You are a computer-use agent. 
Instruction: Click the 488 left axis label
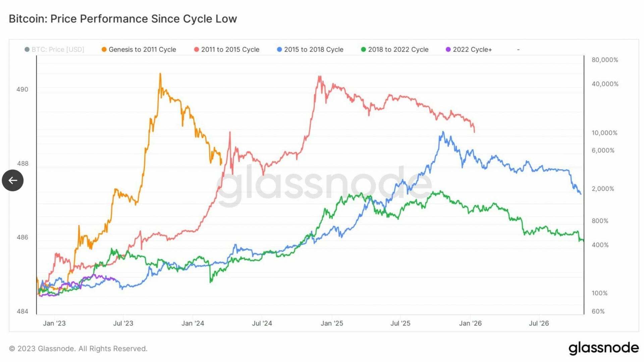coord(23,164)
